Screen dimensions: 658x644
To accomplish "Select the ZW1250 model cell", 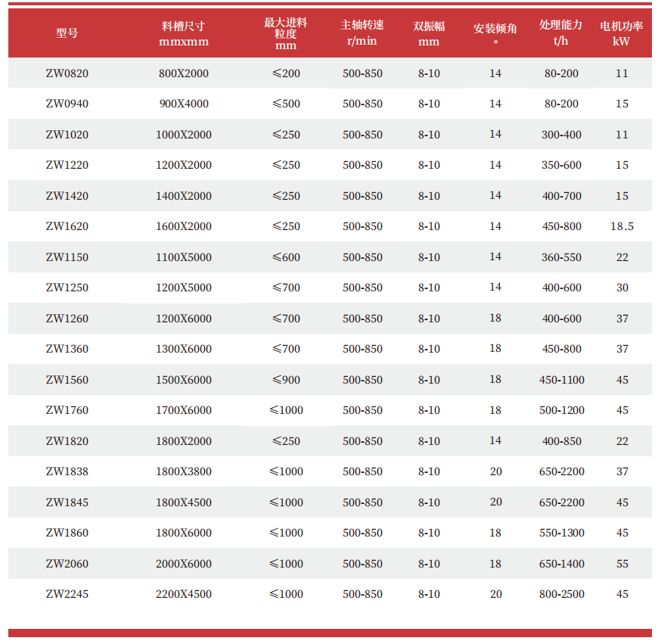I will pos(67,288).
